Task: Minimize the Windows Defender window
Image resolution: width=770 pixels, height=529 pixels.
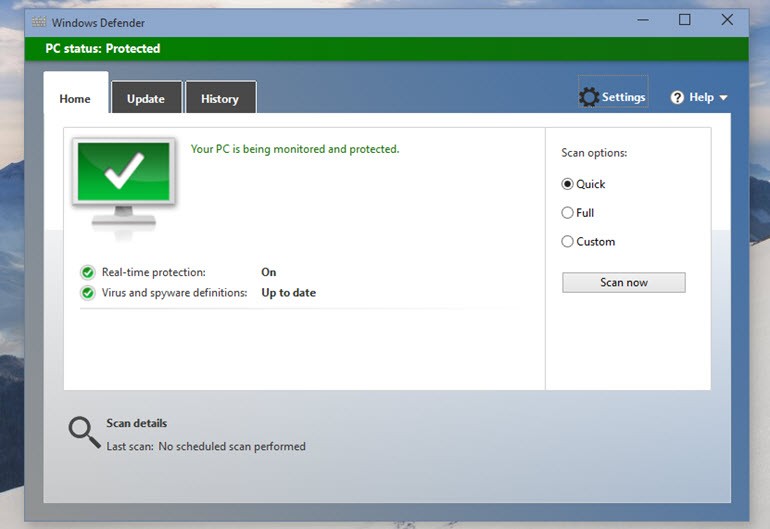Action: coord(641,20)
